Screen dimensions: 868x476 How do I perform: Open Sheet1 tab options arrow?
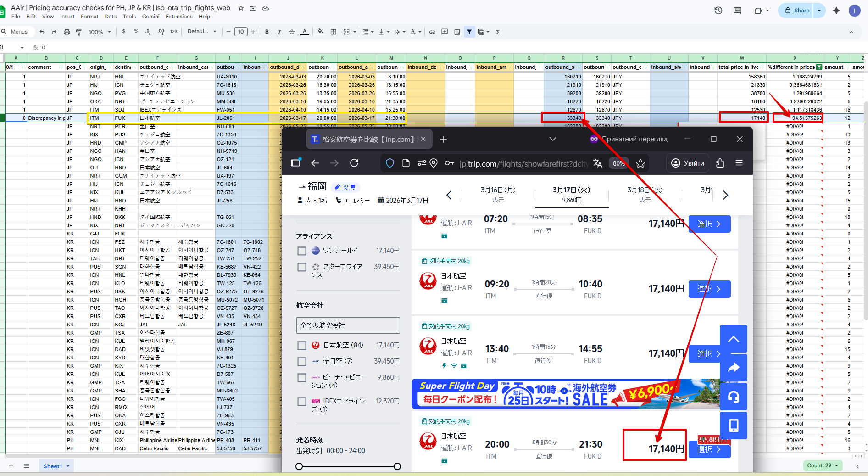[68, 466]
